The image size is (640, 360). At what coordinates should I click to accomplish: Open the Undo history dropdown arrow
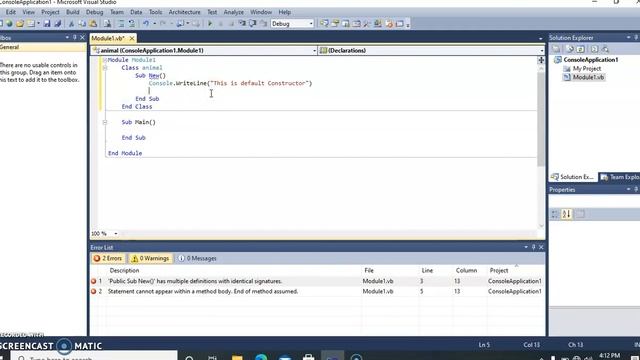click(x=154, y=24)
